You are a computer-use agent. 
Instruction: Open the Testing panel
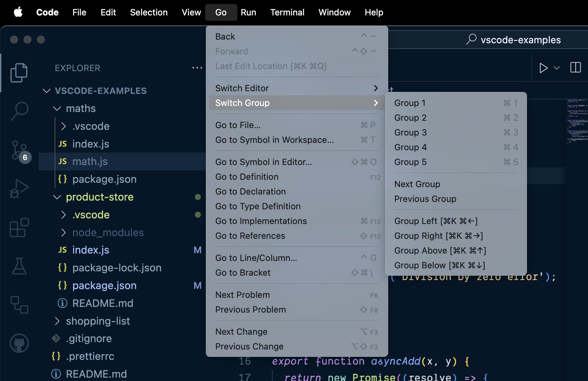19,266
